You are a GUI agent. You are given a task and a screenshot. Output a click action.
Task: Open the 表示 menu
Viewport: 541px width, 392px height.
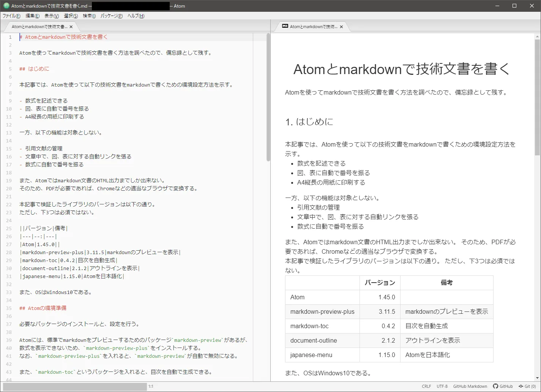(51, 16)
